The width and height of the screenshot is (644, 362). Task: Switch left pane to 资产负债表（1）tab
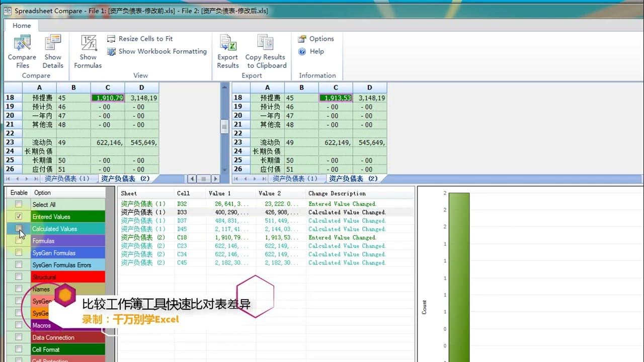click(67, 178)
